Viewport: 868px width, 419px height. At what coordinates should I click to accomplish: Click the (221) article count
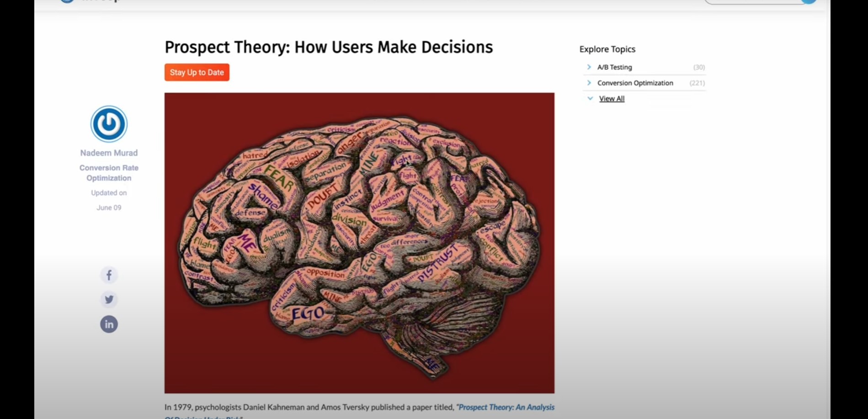pos(697,83)
